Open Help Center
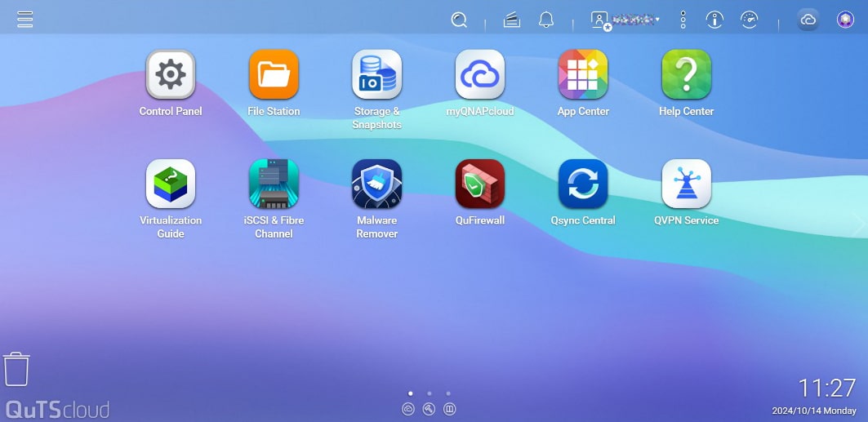This screenshot has width=868, height=422. pyautogui.click(x=687, y=74)
